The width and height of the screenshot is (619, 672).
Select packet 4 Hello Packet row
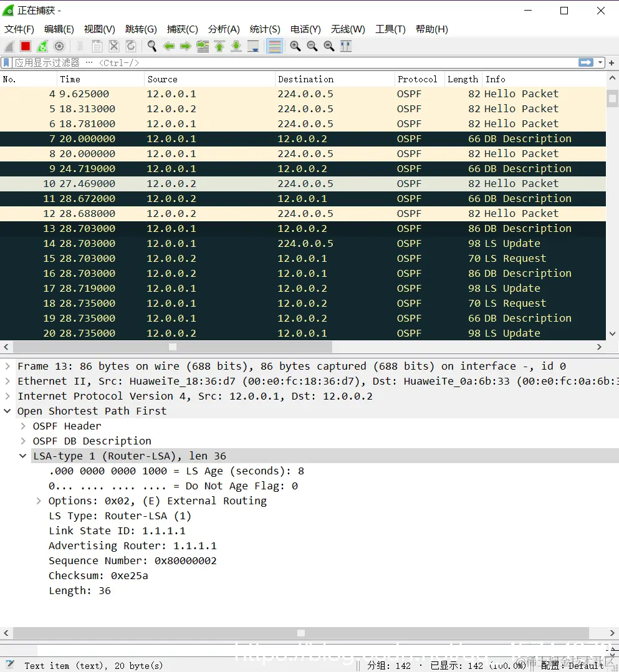tap(302, 94)
